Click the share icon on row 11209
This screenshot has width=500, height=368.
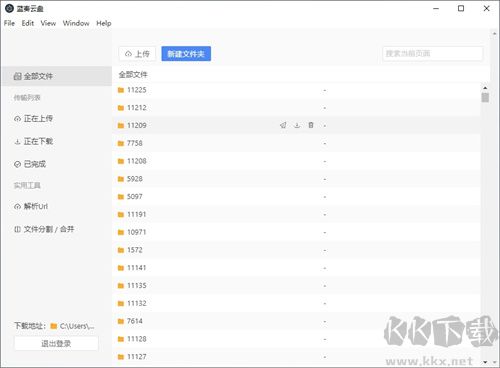283,125
